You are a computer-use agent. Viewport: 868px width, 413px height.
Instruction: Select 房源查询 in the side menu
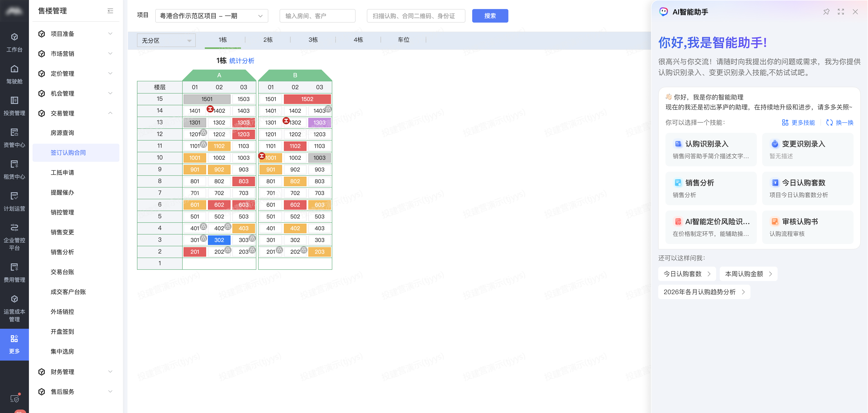62,133
